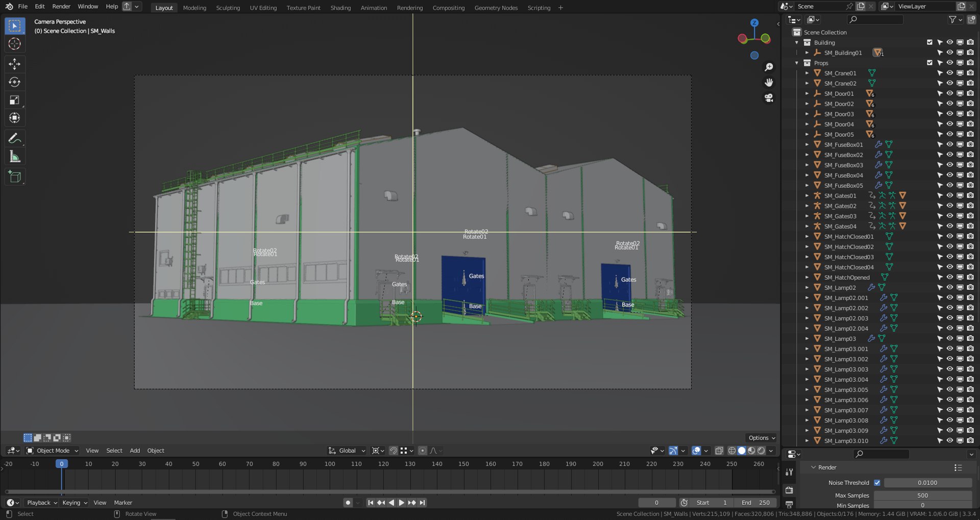Click the Max Samples value field
The height and width of the screenshot is (520, 980).
point(923,496)
